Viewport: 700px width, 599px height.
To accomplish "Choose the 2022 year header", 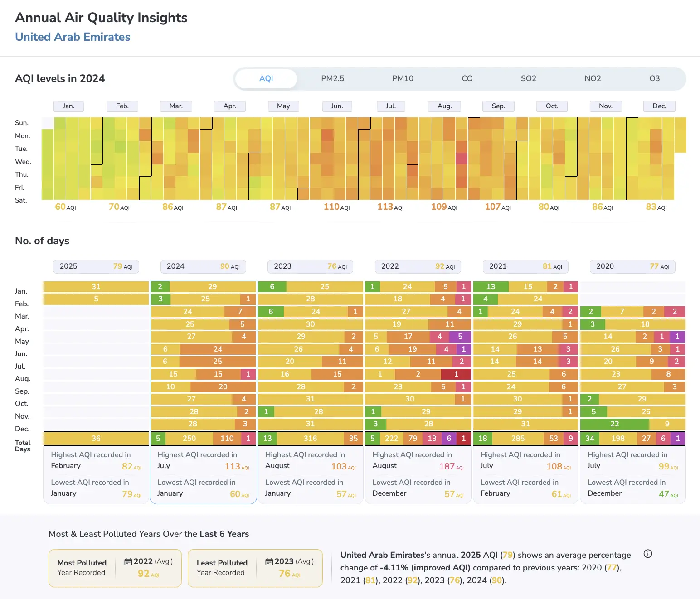I will point(418,266).
